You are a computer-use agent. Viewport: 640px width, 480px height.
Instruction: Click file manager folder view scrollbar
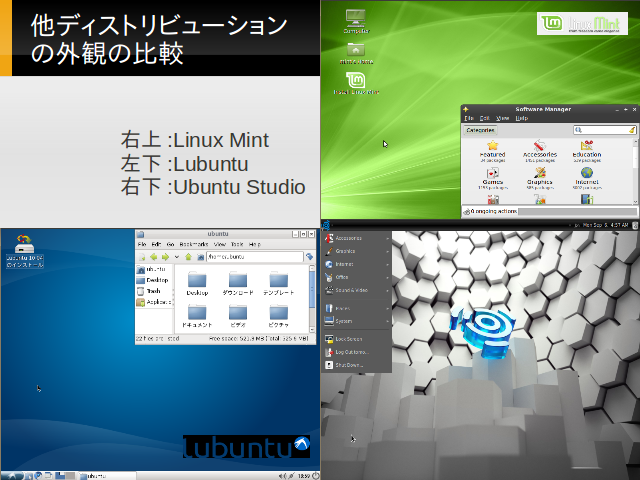312,298
